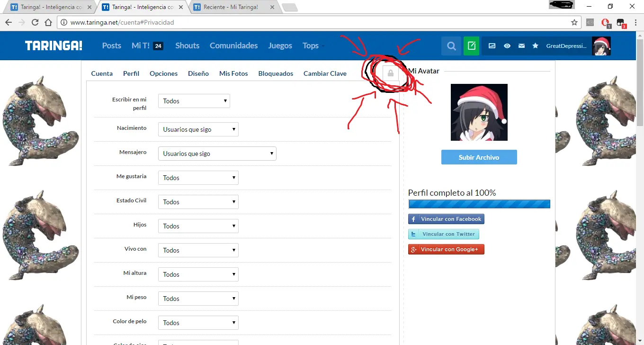Open the activity chart icon in header
The width and height of the screenshot is (644, 345).
(x=492, y=46)
